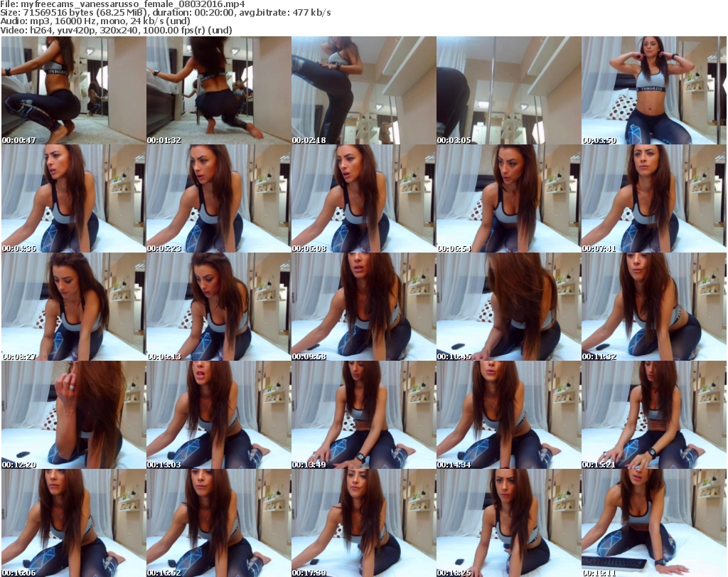Select the thumbnail stamped 00:06:54

(508, 198)
